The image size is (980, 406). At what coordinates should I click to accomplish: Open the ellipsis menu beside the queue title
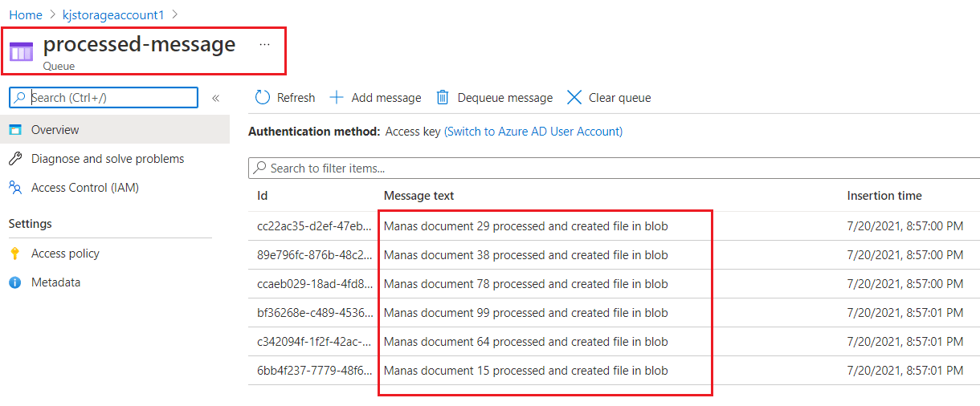coord(265,45)
